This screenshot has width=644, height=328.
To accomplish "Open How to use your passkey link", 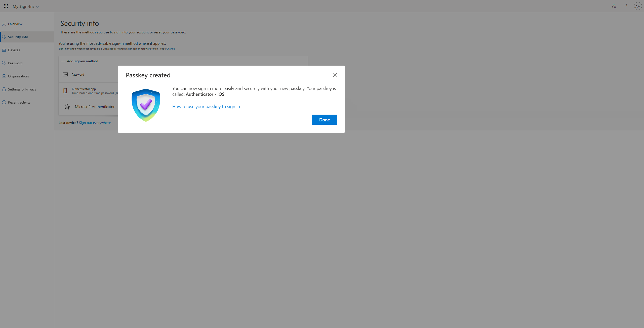I will tap(206, 107).
